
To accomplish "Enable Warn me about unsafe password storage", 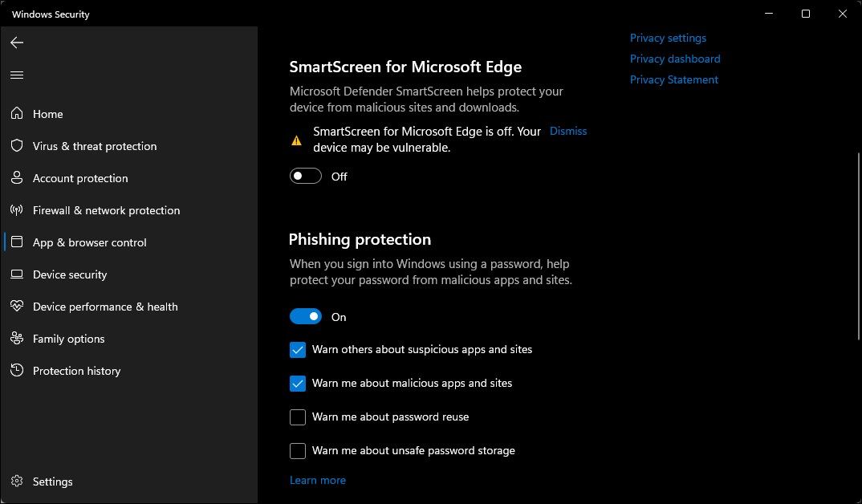I will [x=298, y=450].
